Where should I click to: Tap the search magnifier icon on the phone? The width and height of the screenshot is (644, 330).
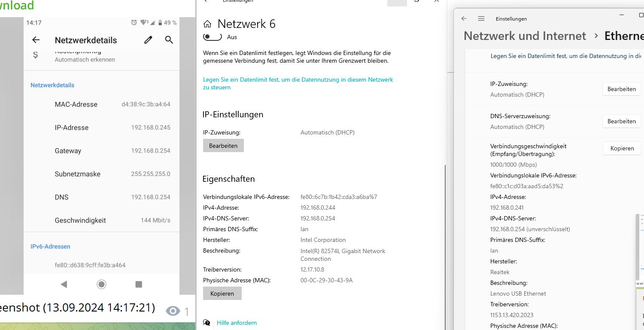click(x=169, y=40)
